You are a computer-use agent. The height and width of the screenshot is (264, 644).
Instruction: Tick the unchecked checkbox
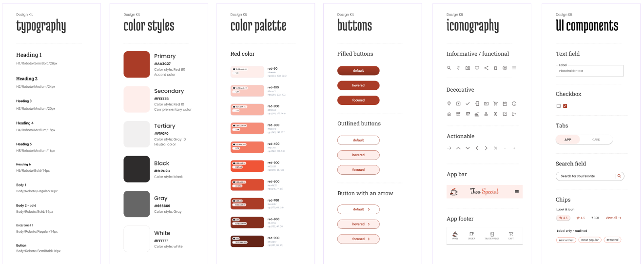pyautogui.click(x=559, y=106)
